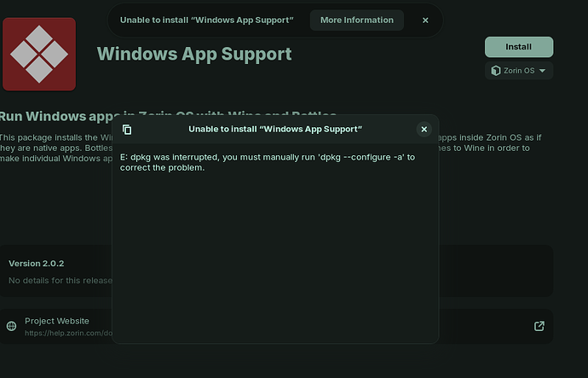
Task: Click the Project Website globe icon
Action: [x=12, y=326]
